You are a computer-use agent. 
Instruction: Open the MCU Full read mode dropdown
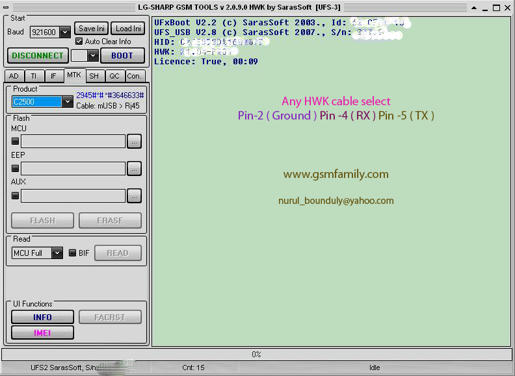(57, 253)
